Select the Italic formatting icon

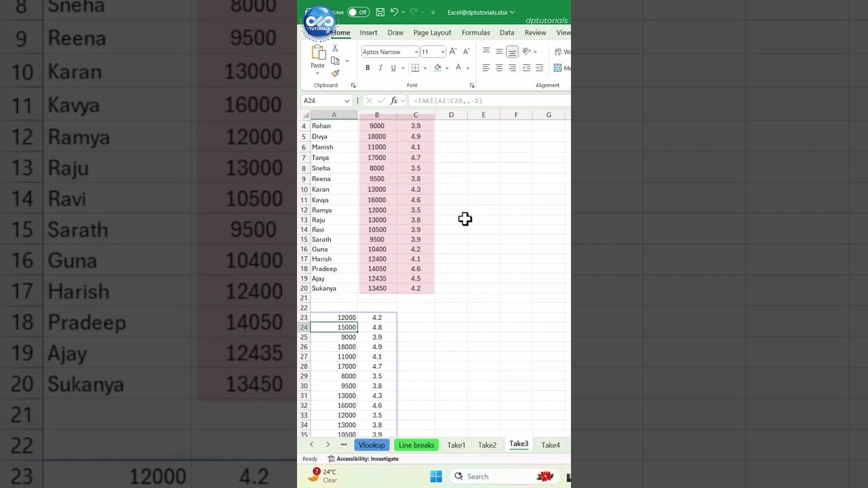pyautogui.click(x=380, y=68)
